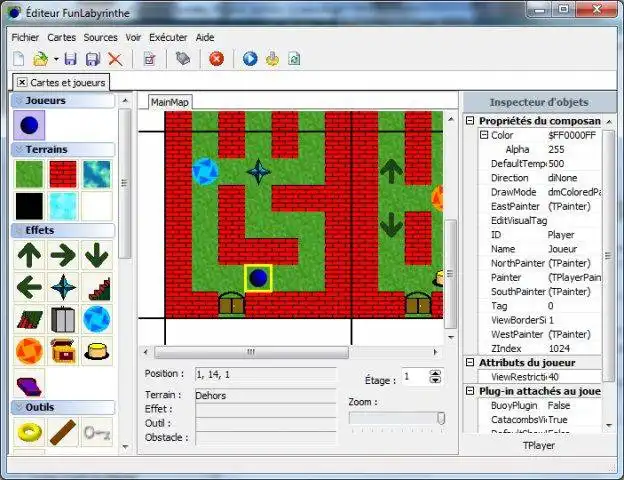This screenshot has height=480, width=624.
Task: Click the Zoom slider handle
Action: tap(441, 418)
